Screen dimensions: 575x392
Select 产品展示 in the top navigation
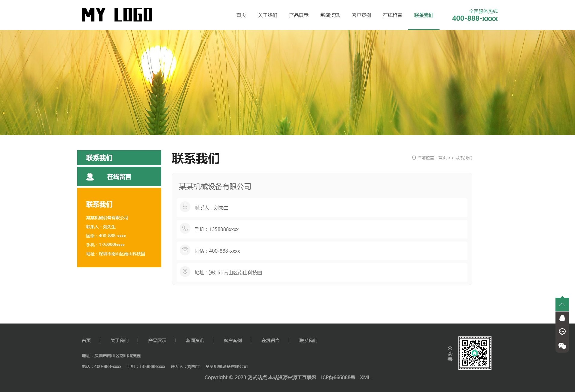(x=298, y=15)
